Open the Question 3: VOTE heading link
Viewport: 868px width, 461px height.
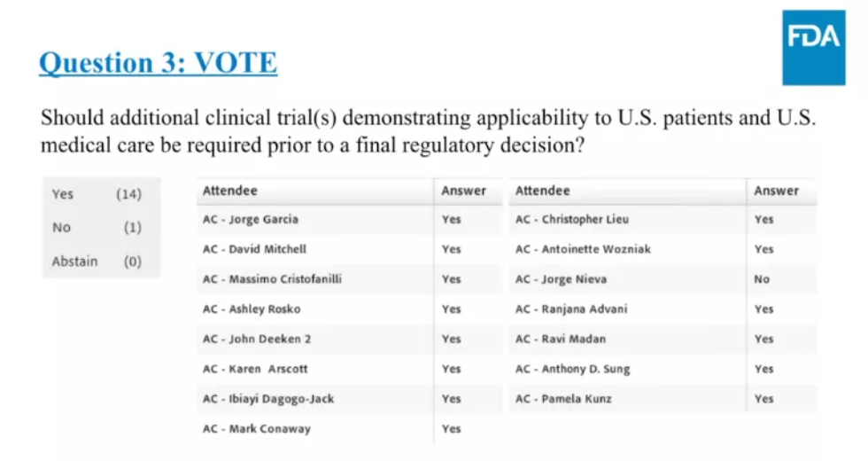point(159,64)
